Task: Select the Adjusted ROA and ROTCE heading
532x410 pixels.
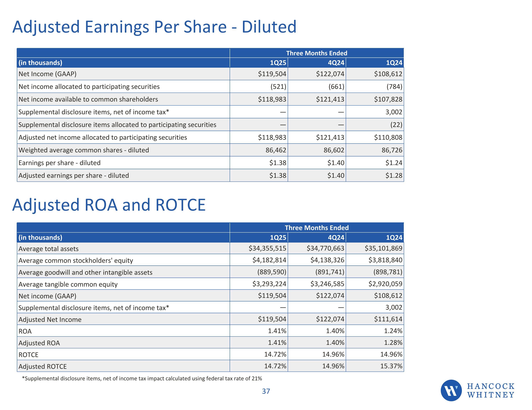Action: 109,205
